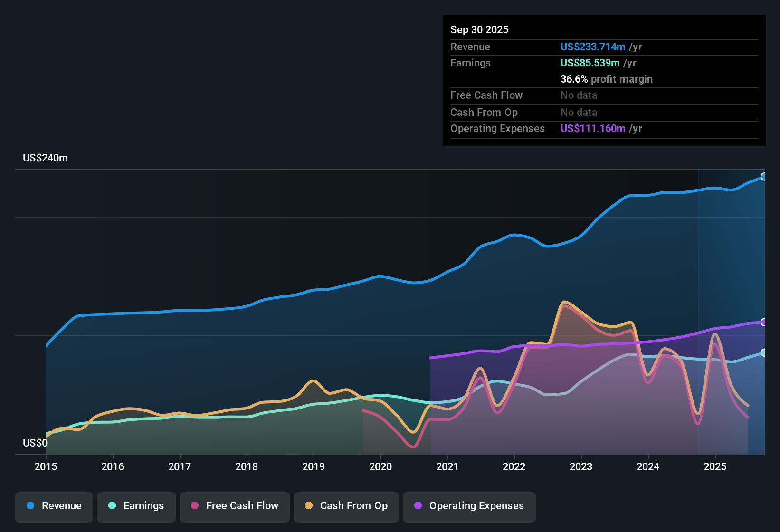780x532 pixels.
Task: Click the US$233.714m revenue value
Action: (593, 47)
